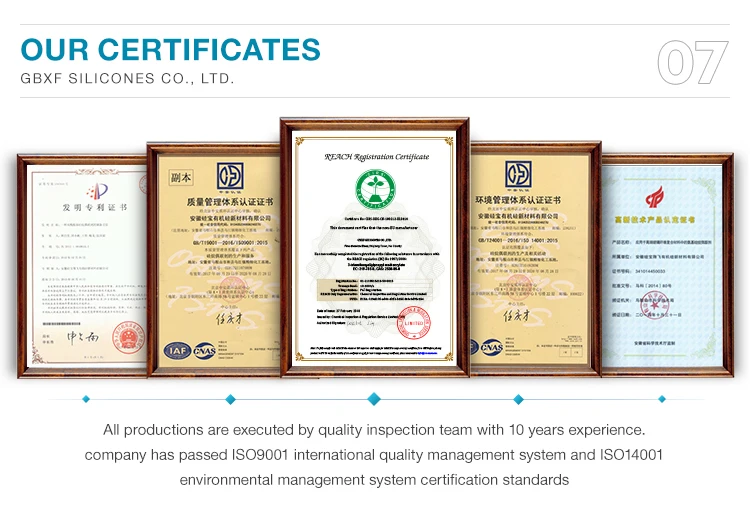
Task: Open the high-tech product certificate with the red flame logo
Action: coord(667,266)
